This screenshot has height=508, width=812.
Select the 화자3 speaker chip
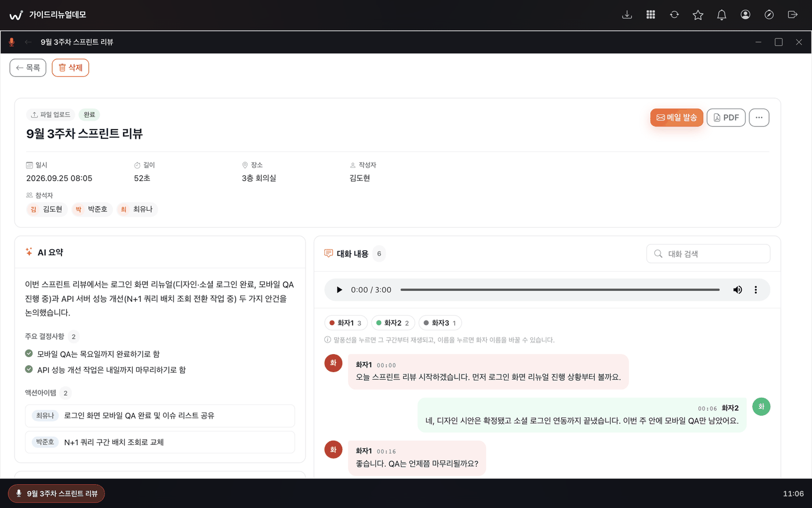pyautogui.click(x=440, y=323)
